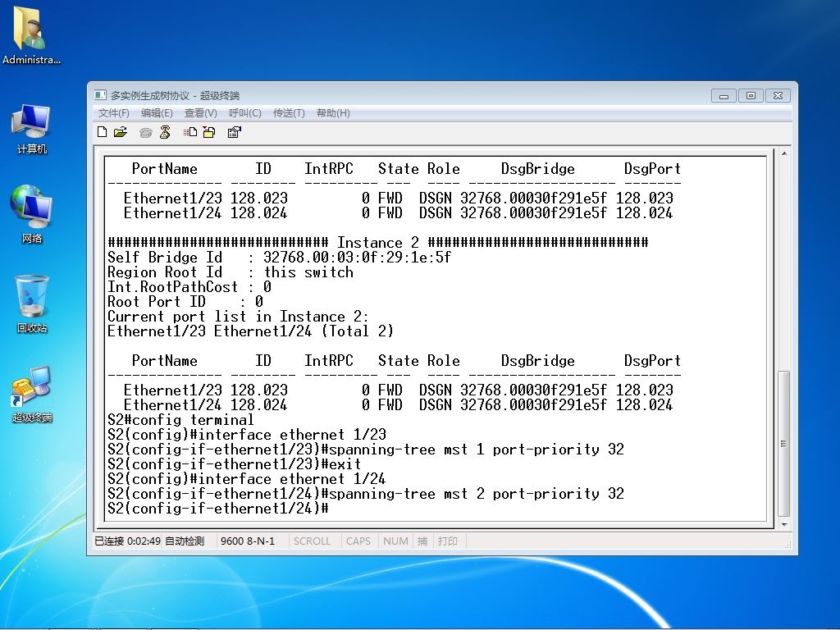The height and width of the screenshot is (630, 840).
Task: Click the New connection toolbar icon
Action: [103, 132]
